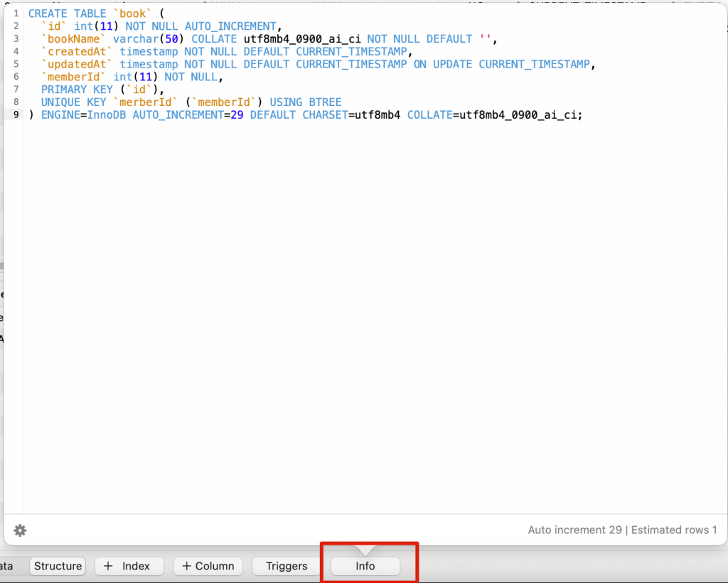Click the 'Estimated rows 1' status text
The height and width of the screenshot is (583, 728).
click(x=674, y=530)
